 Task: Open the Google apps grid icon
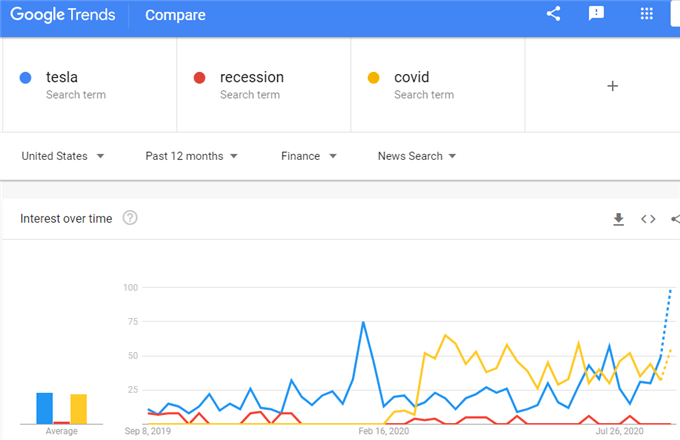coord(647,14)
